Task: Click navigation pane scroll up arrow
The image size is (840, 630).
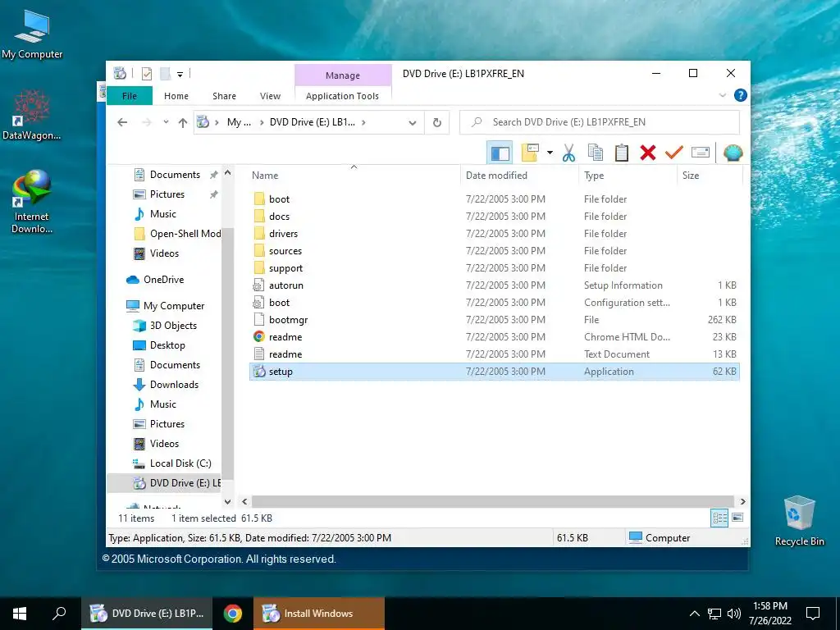Action: [x=228, y=173]
